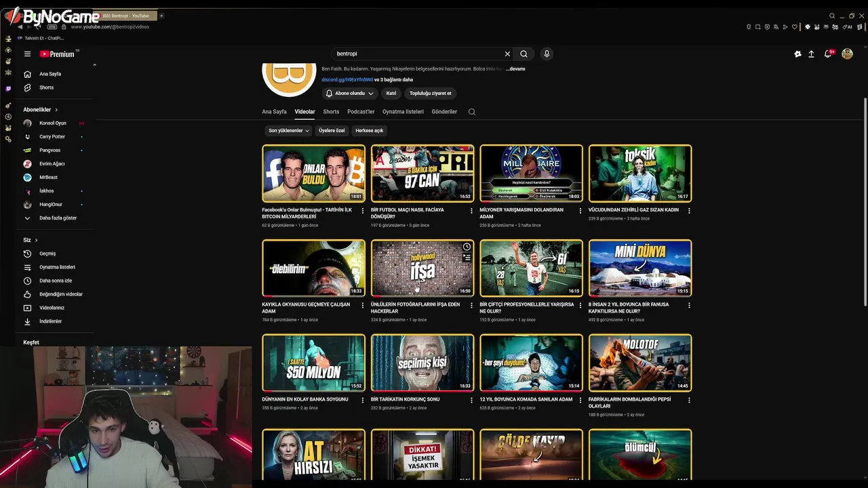The width and height of the screenshot is (868, 488).
Task: Play the MİNİ DÜNYA video thumbnail
Action: (x=640, y=268)
